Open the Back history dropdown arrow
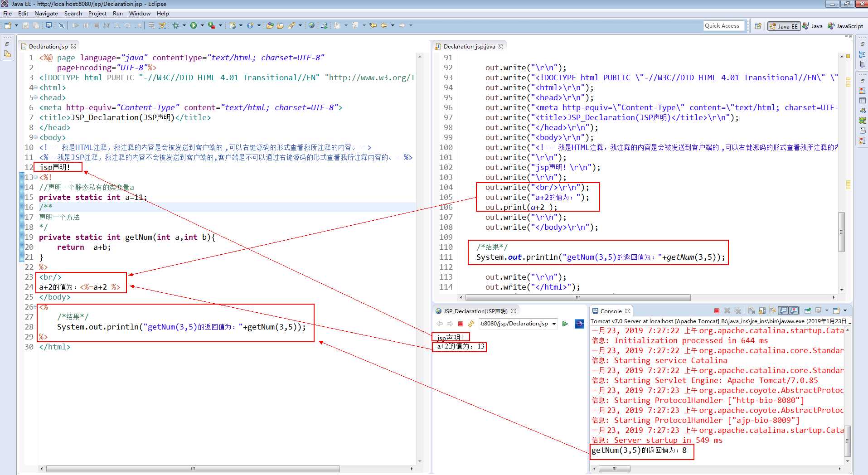The width and height of the screenshot is (868, 475). click(393, 25)
